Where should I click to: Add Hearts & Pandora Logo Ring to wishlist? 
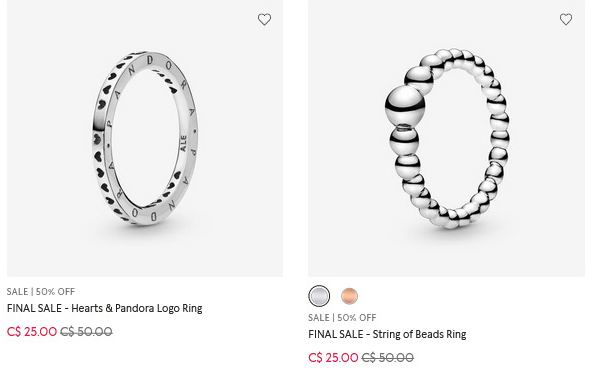264,19
